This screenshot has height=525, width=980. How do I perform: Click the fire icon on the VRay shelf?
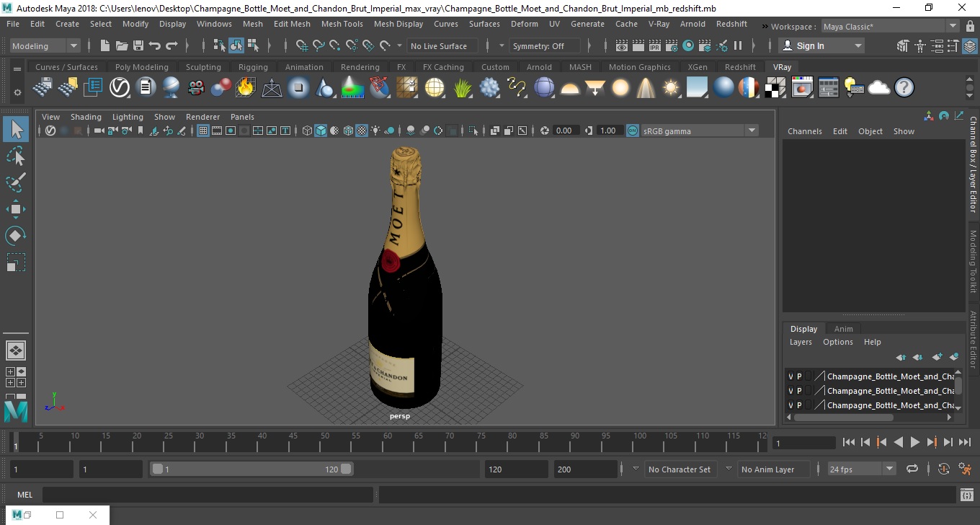pyautogui.click(x=246, y=88)
